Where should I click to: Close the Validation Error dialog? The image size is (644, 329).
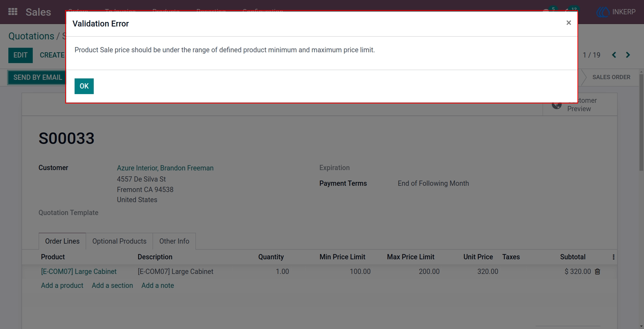(x=569, y=23)
